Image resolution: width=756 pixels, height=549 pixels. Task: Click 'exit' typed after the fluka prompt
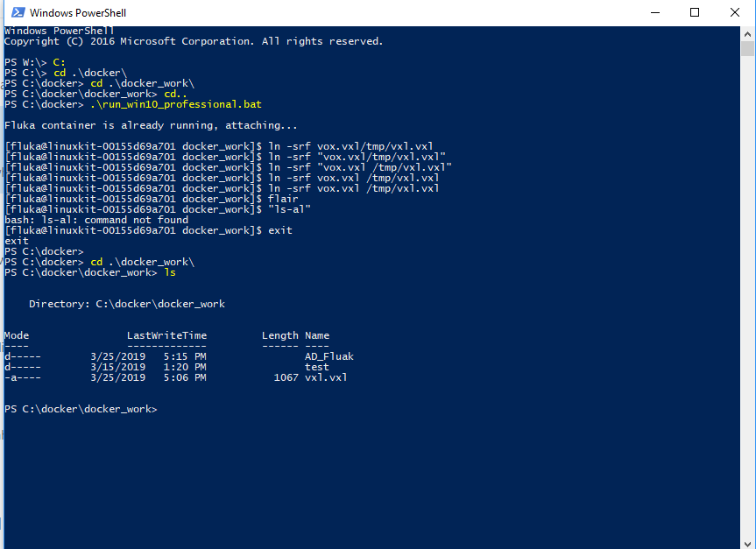coord(280,230)
